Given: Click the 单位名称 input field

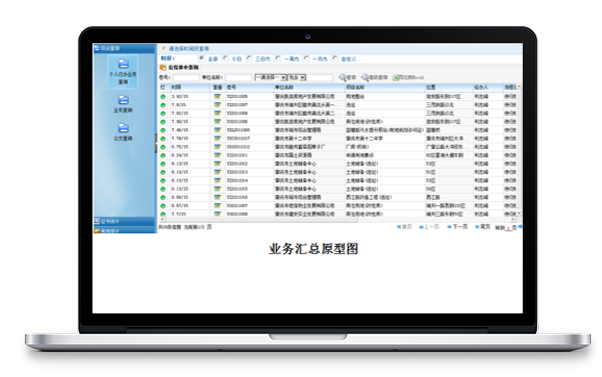Looking at the screenshot, I should click(x=238, y=78).
